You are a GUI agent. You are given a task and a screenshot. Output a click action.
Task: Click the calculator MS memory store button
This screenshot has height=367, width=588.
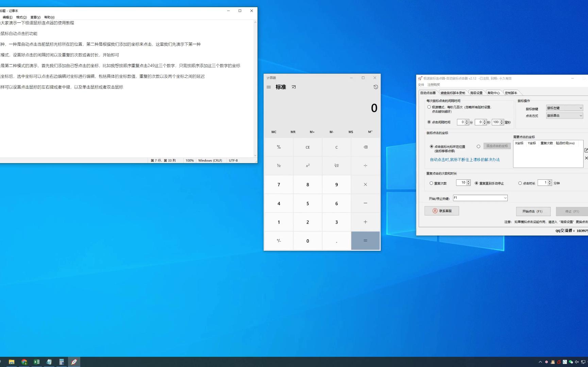click(x=351, y=132)
